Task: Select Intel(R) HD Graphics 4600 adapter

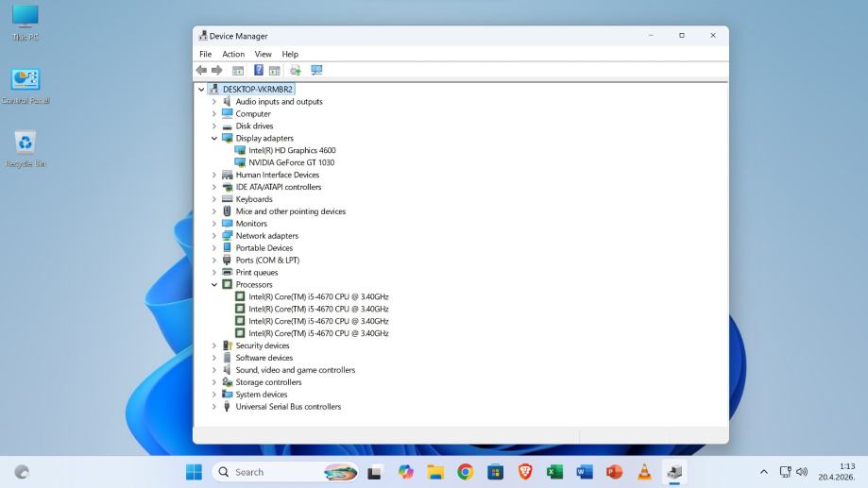Action: pyautogui.click(x=292, y=150)
